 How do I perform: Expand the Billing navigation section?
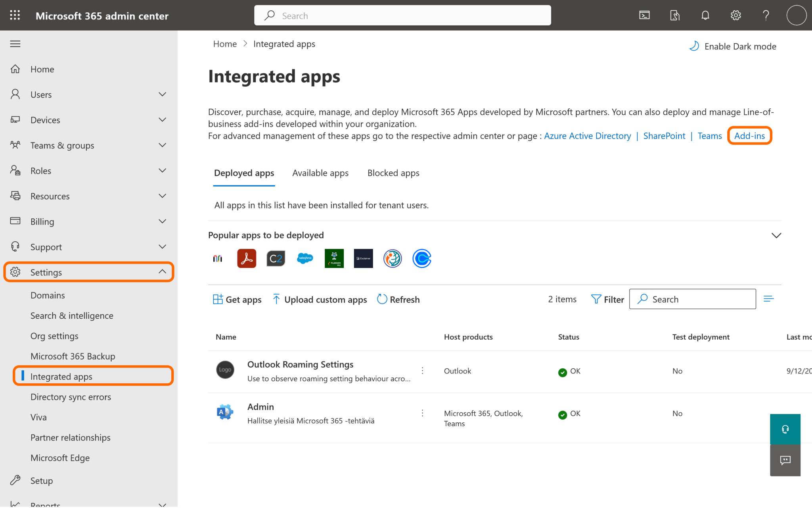(x=162, y=221)
